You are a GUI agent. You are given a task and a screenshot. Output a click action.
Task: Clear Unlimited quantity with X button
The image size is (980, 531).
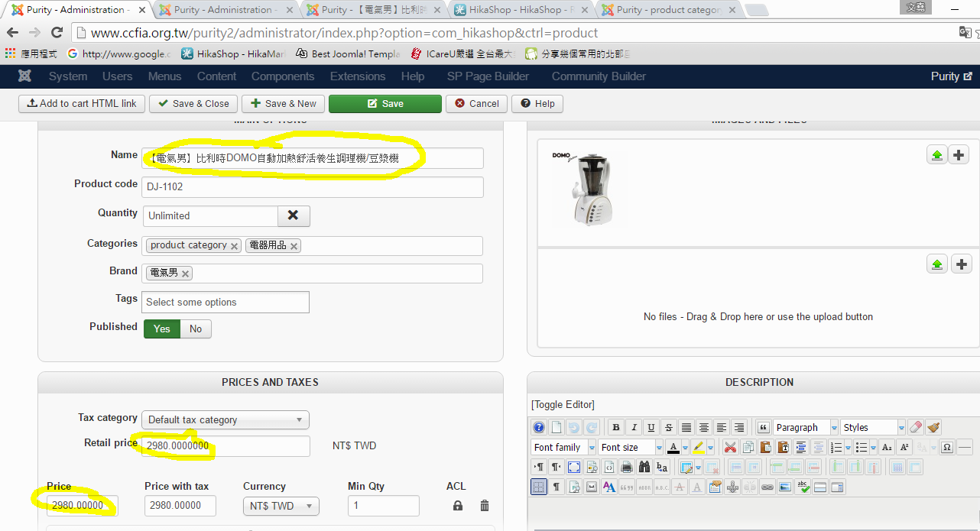[x=294, y=215]
